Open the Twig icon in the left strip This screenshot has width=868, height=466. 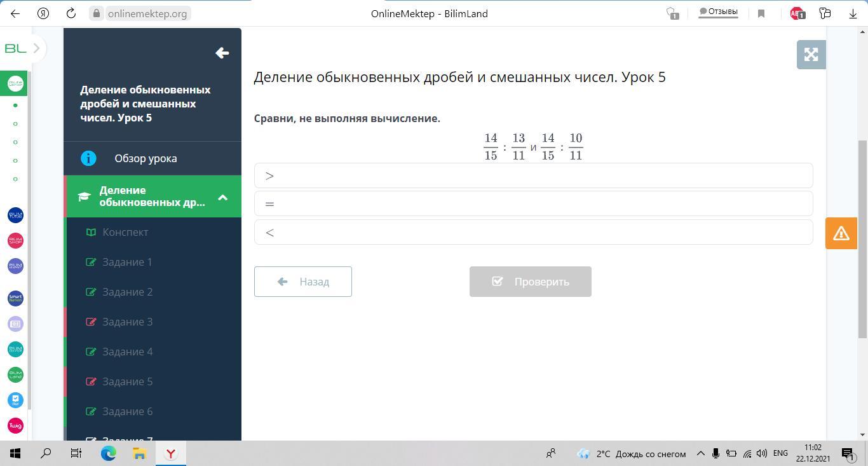[15, 425]
